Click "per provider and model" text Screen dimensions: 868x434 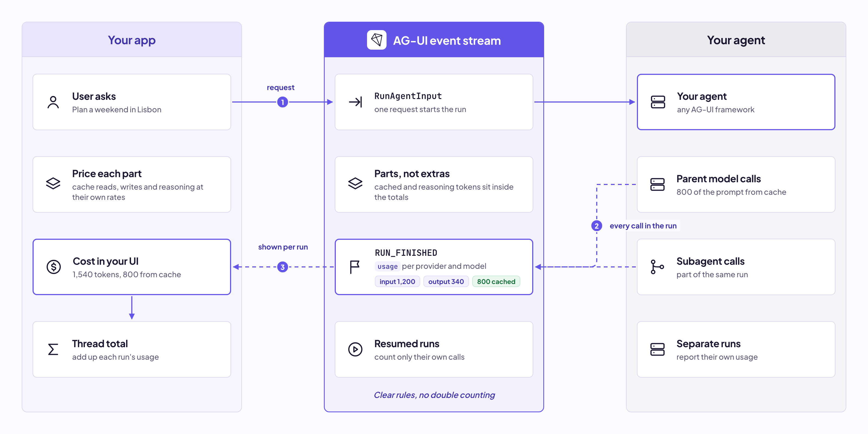tap(444, 266)
